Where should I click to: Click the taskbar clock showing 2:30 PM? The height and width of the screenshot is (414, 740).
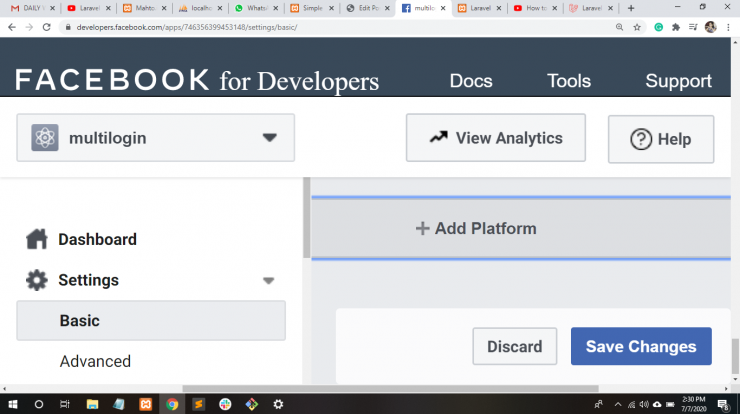tap(694, 404)
